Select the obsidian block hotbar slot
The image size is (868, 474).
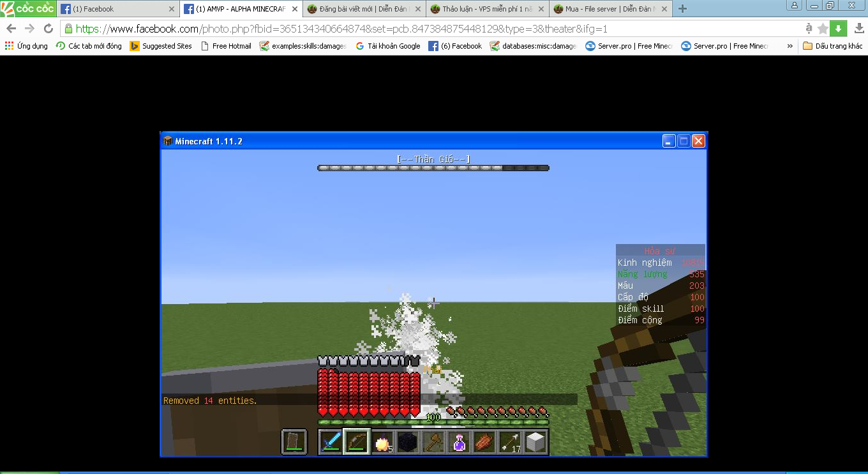(x=408, y=441)
